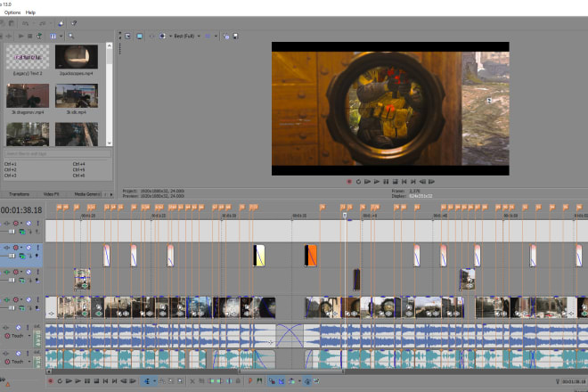
Task: Open Touch automation dropdown on second audio track
Action: click(x=29, y=362)
